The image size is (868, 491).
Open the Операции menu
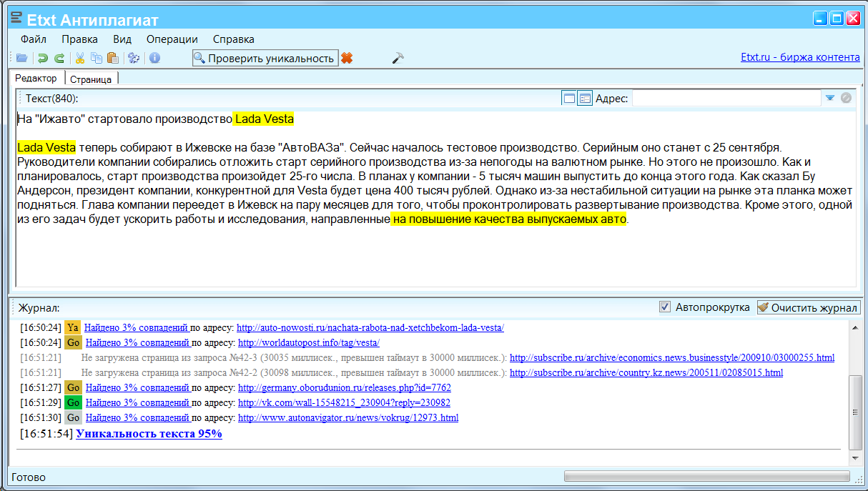tap(172, 39)
